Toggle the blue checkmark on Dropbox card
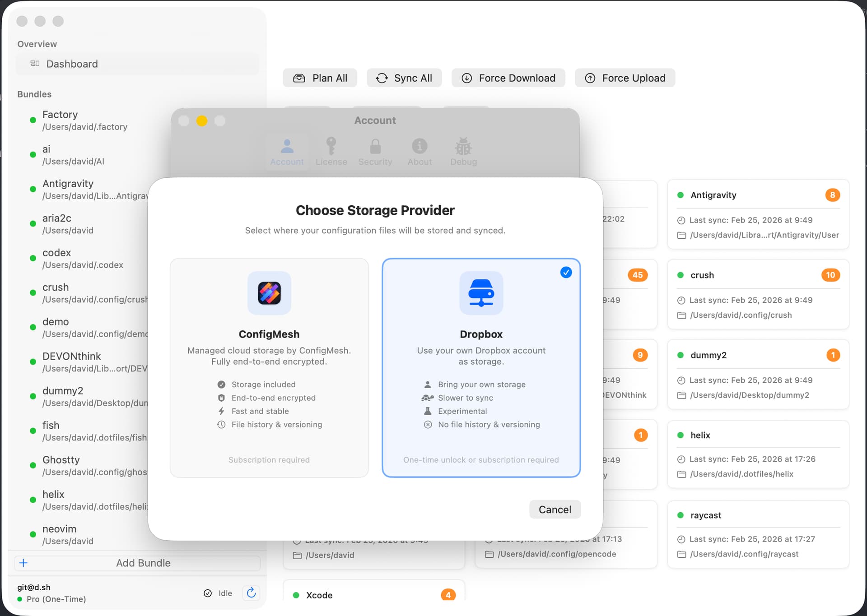 (566, 272)
